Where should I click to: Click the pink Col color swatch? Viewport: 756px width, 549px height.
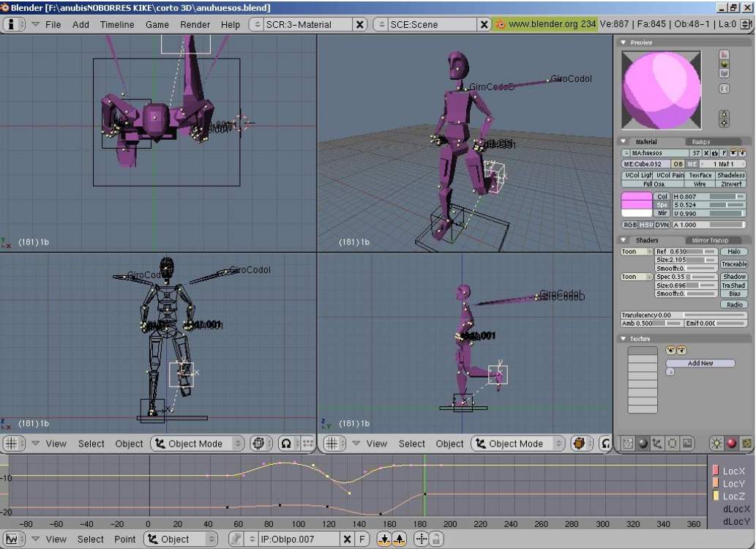tap(635, 198)
